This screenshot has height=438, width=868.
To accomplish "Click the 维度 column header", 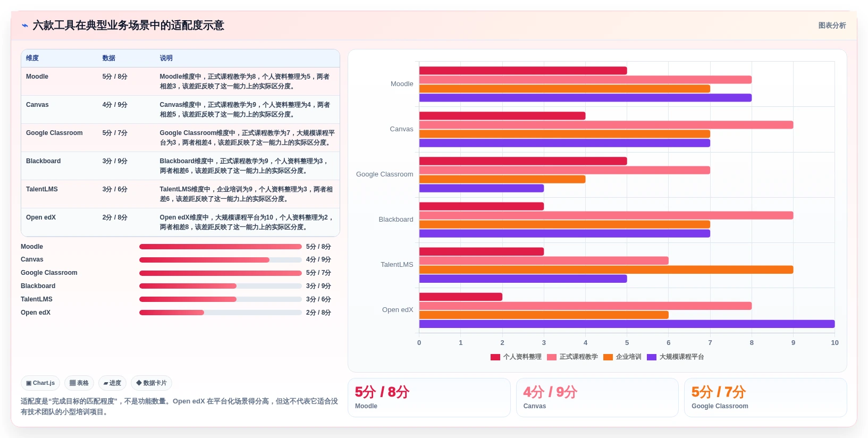I will pos(32,58).
